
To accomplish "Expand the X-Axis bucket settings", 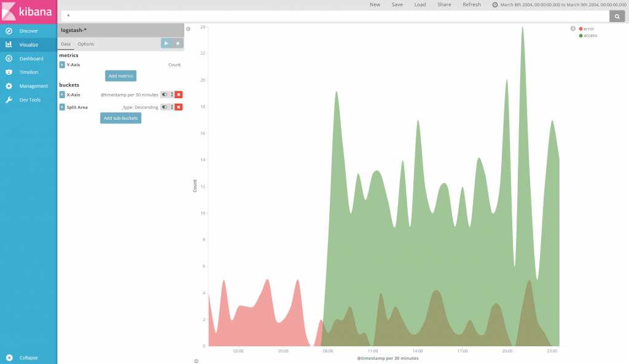I will [x=62, y=95].
